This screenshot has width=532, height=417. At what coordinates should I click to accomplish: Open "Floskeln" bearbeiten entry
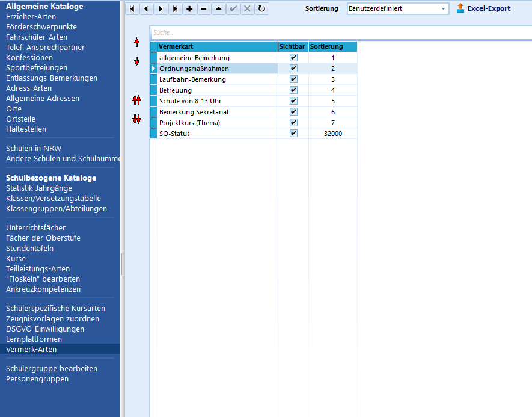[x=43, y=279]
